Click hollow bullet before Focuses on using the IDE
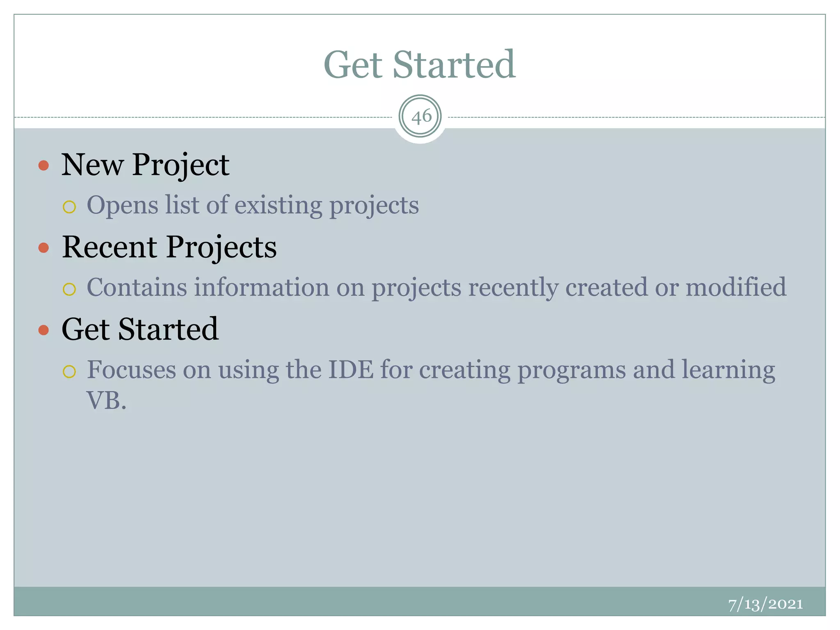This screenshot has height=630, width=840. [x=69, y=372]
